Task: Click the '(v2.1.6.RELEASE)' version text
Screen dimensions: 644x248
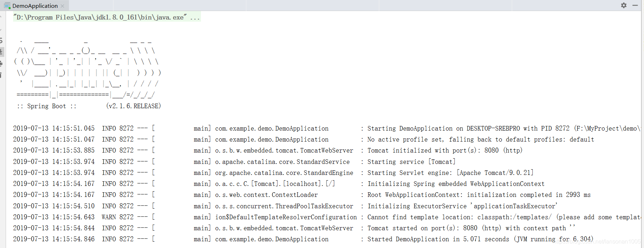Action: click(x=134, y=106)
